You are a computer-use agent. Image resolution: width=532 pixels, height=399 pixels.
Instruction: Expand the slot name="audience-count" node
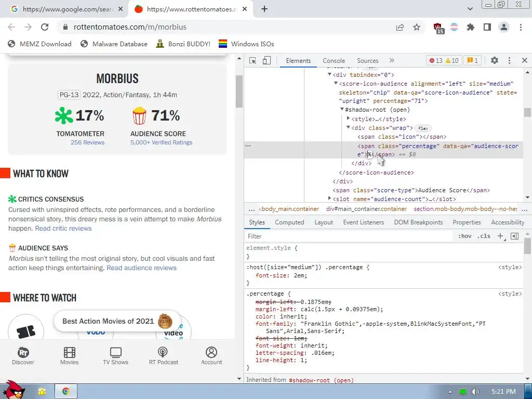pos(329,198)
